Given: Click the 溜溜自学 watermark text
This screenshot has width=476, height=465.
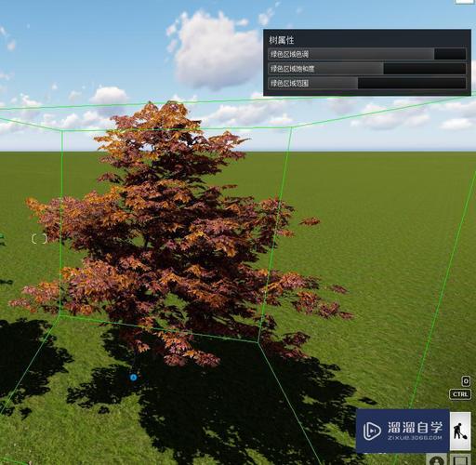Looking at the screenshot, I should (415, 428).
